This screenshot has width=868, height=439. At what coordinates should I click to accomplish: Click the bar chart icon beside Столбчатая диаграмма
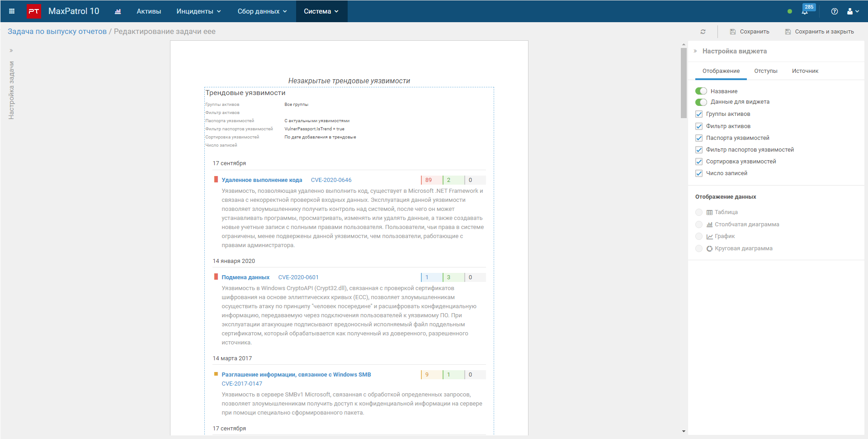709,224
